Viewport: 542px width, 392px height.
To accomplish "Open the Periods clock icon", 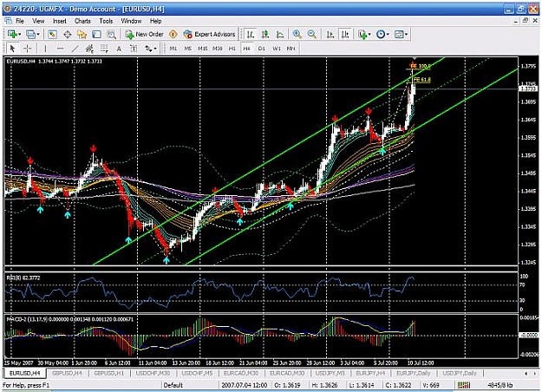I will pyautogui.click(x=381, y=34).
